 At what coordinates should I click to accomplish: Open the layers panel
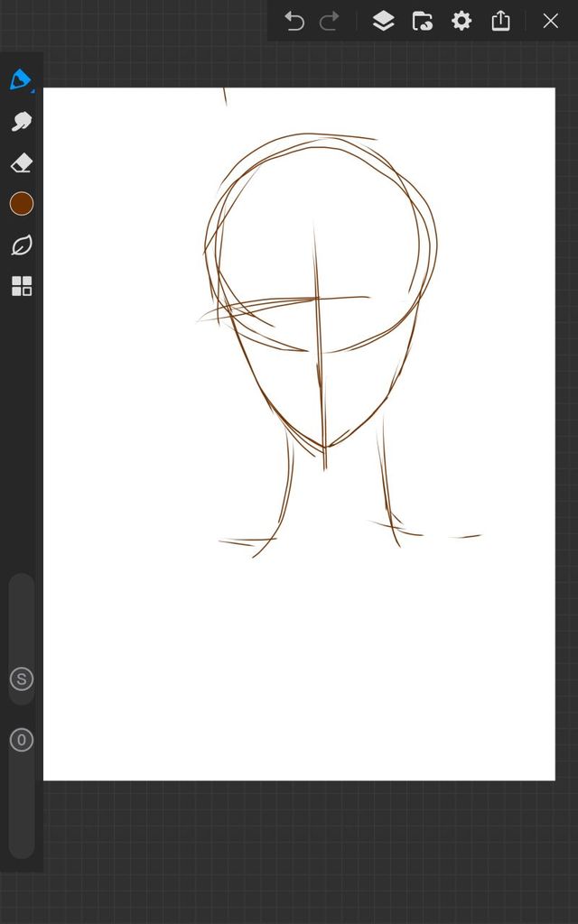click(x=383, y=21)
